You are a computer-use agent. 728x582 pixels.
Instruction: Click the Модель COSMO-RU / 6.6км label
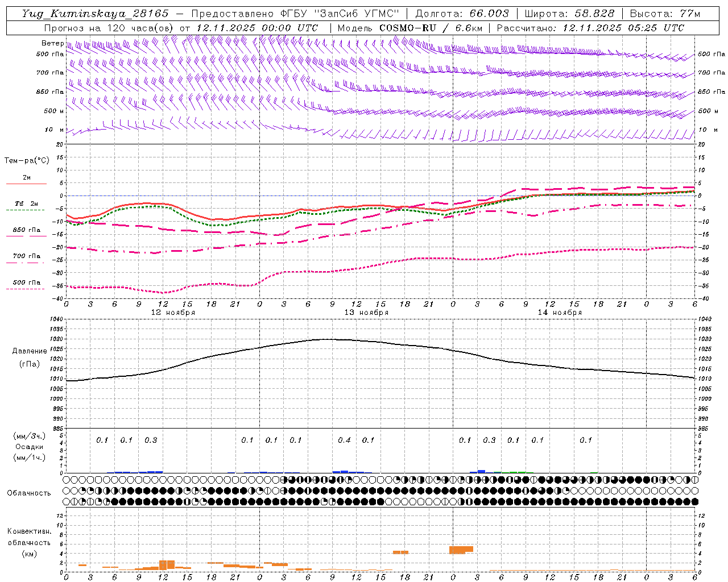410,28
